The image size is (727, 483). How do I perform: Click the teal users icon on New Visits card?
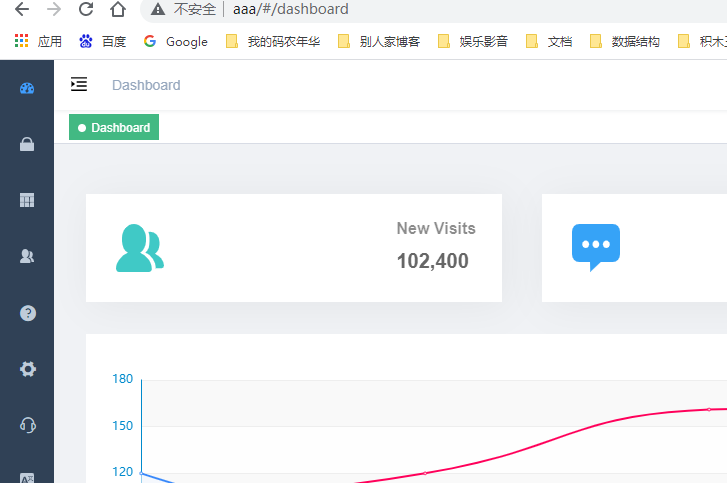140,248
